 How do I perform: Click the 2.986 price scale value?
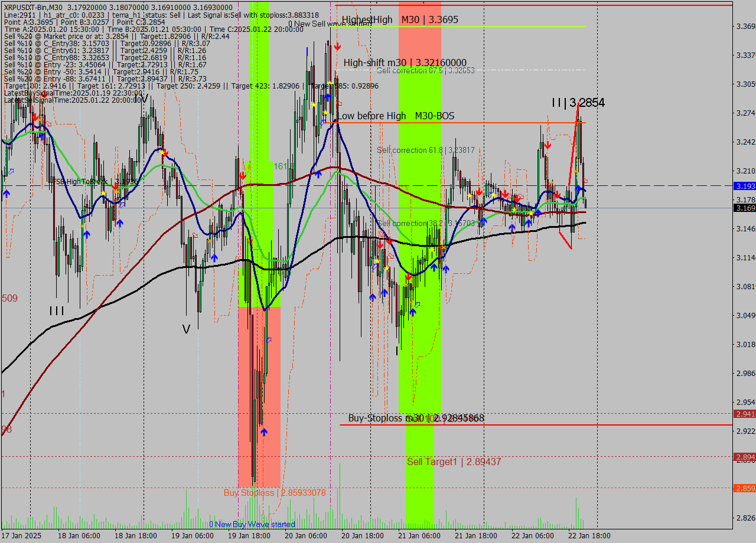pos(745,374)
